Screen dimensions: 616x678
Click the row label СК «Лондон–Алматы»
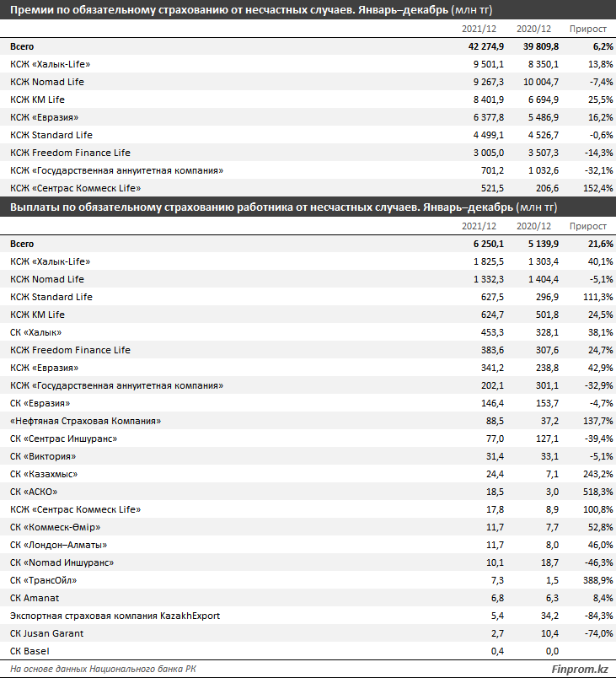(x=59, y=546)
